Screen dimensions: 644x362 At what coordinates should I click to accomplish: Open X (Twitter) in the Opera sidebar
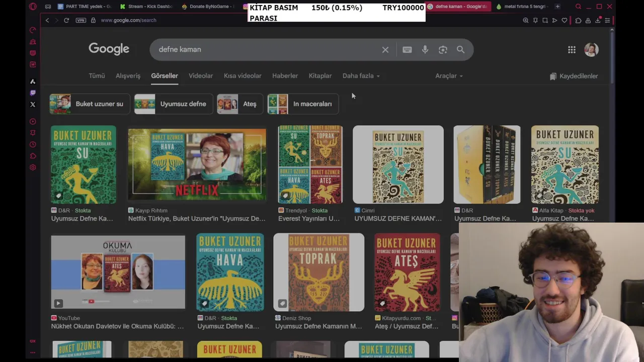pos(33,105)
